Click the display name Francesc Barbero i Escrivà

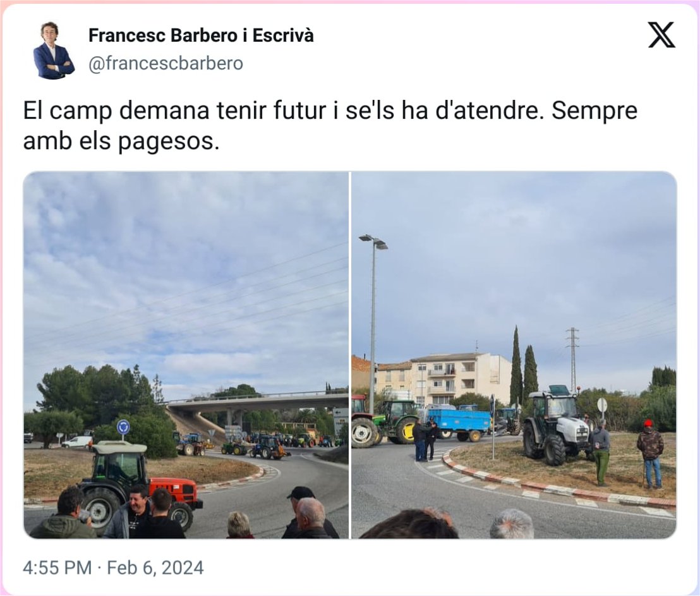[x=201, y=35]
